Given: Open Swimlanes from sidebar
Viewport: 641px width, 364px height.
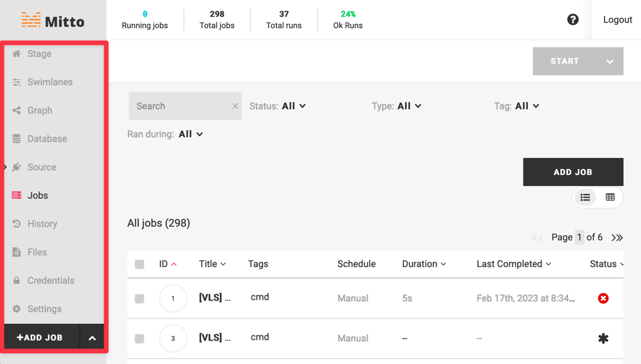Looking at the screenshot, I should 49,82.
